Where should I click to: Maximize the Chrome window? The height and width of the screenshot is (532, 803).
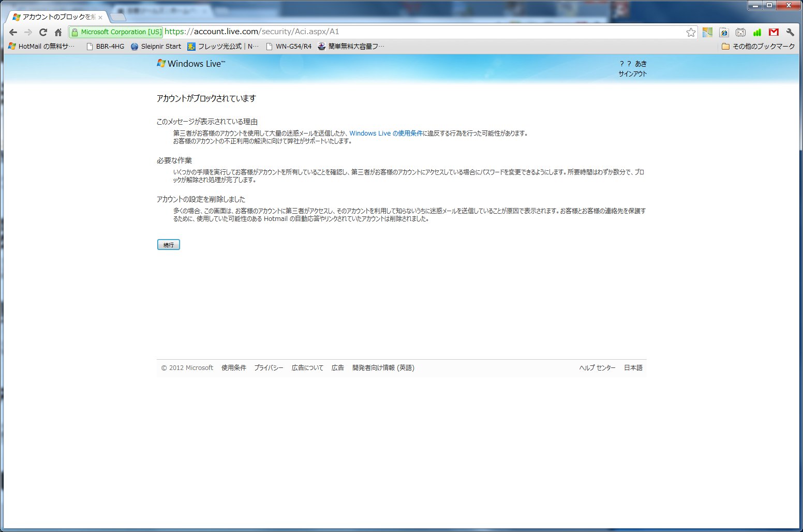pyautogui.click(x=769, y=6)
